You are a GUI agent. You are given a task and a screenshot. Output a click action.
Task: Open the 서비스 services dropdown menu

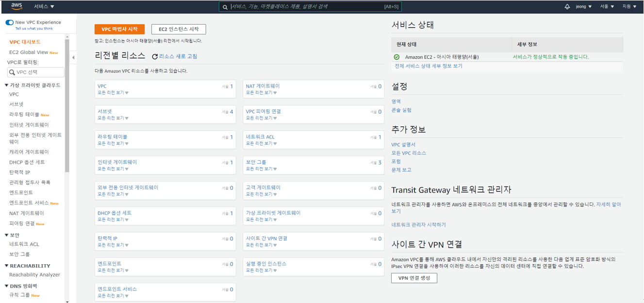click(44, 7)
